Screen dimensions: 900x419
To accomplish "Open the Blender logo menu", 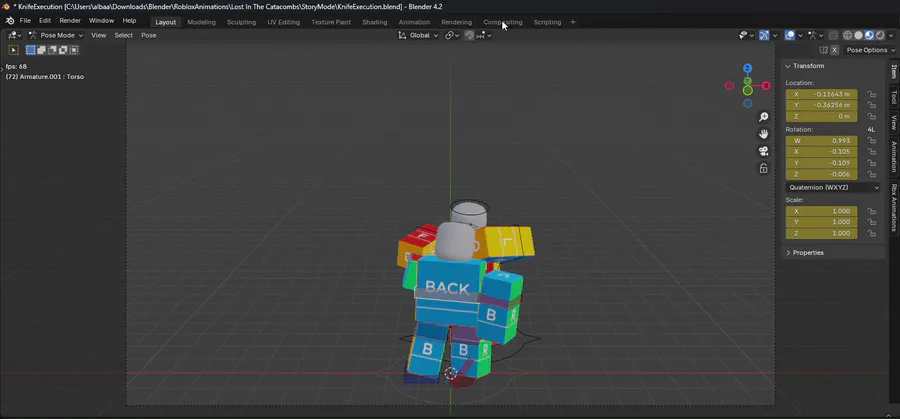I will [x=9, y=21].
